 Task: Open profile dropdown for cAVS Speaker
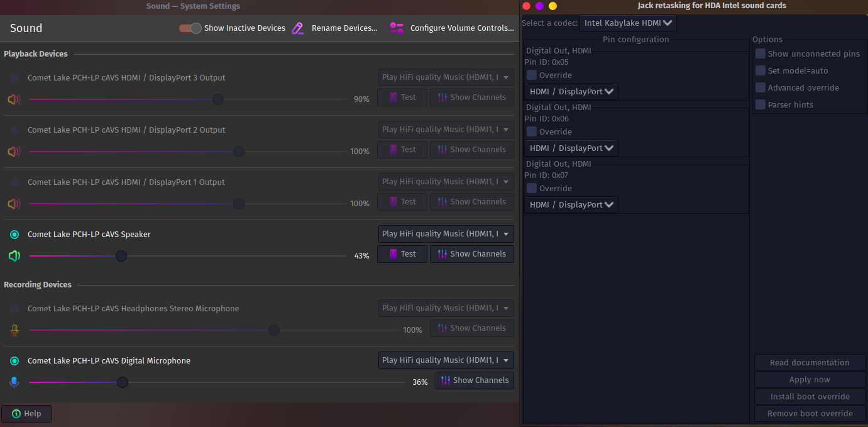pos(446,234)
